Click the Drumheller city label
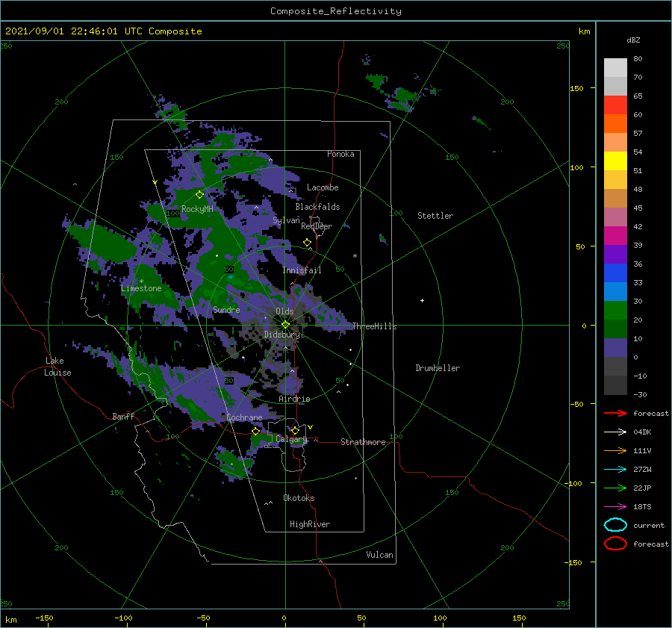 tap(438, 368)
